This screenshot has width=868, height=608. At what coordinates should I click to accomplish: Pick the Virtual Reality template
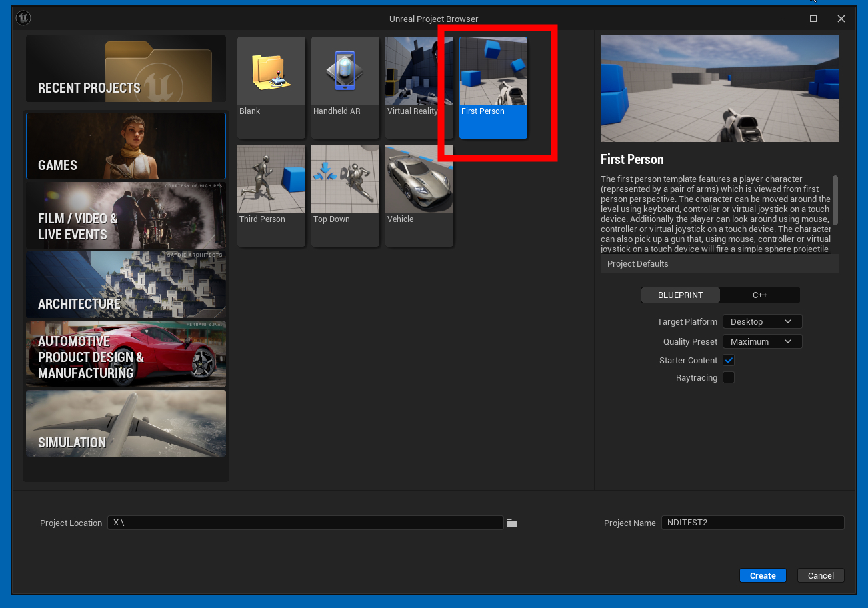[x=419, y=87]
